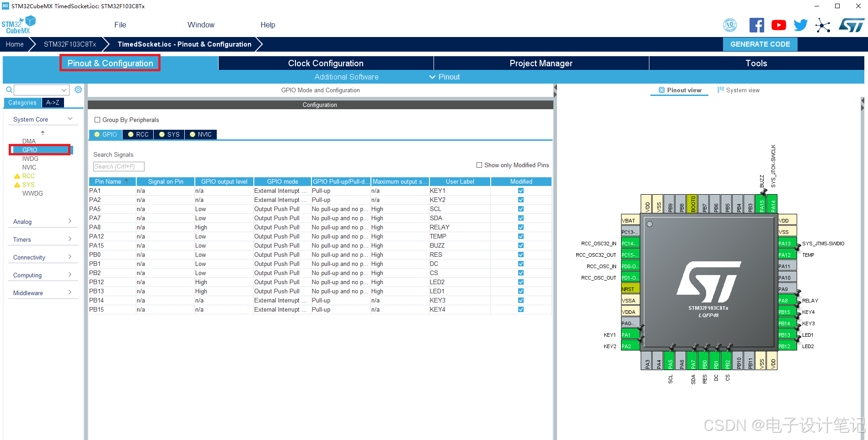Toggle the Modified checkbox for PB13
868x440 pixels.
521,291
